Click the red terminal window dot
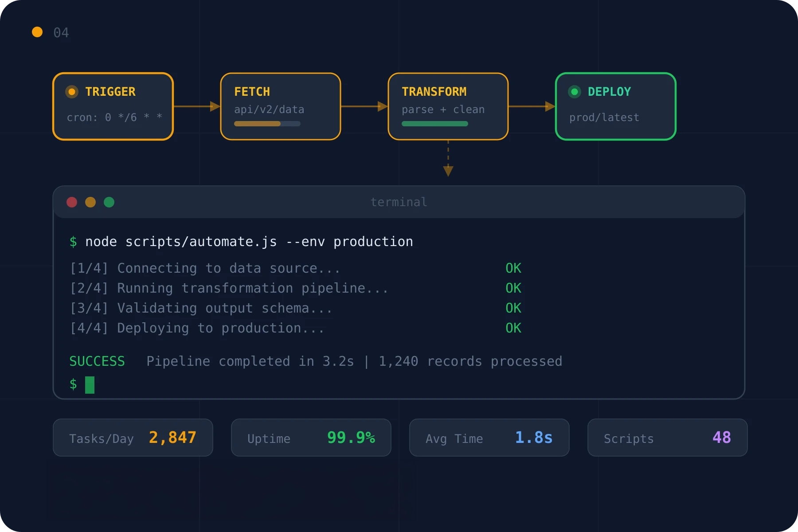 coord(72,202)
